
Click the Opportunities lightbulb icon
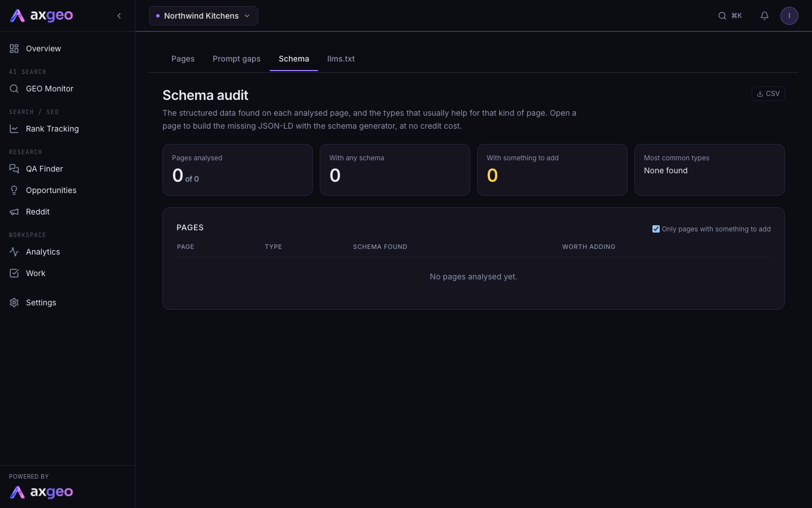coord(14,190)
